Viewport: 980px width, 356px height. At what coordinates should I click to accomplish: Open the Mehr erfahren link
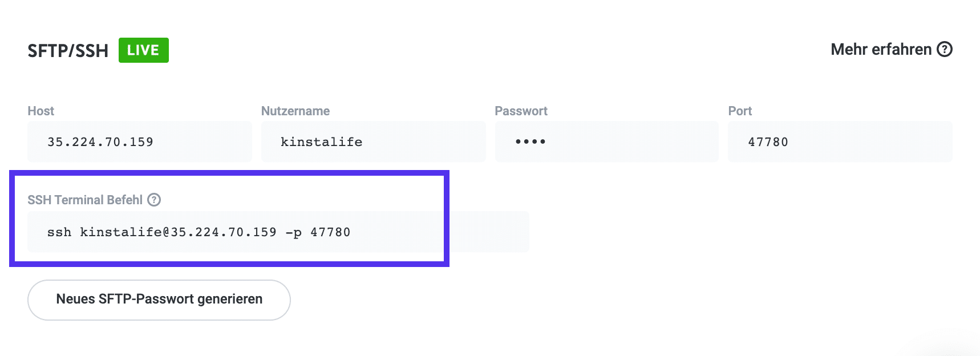point(881,50)
